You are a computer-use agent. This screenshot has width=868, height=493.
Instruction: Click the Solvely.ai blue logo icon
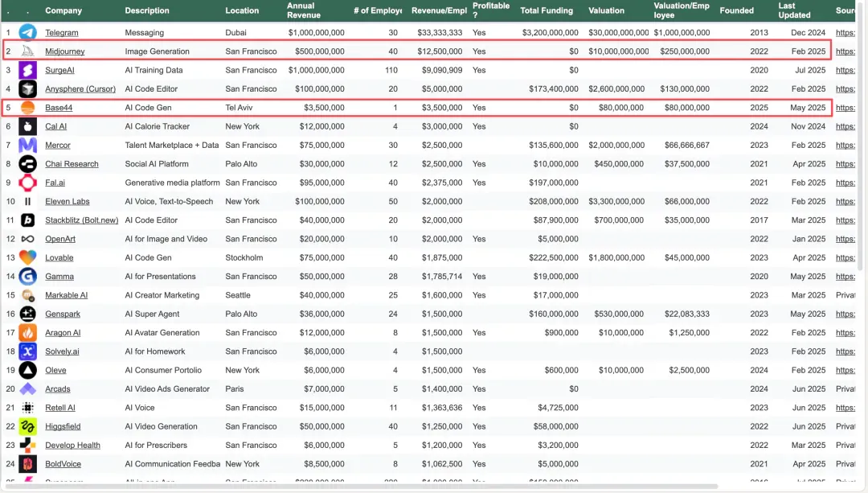[27, 351]
